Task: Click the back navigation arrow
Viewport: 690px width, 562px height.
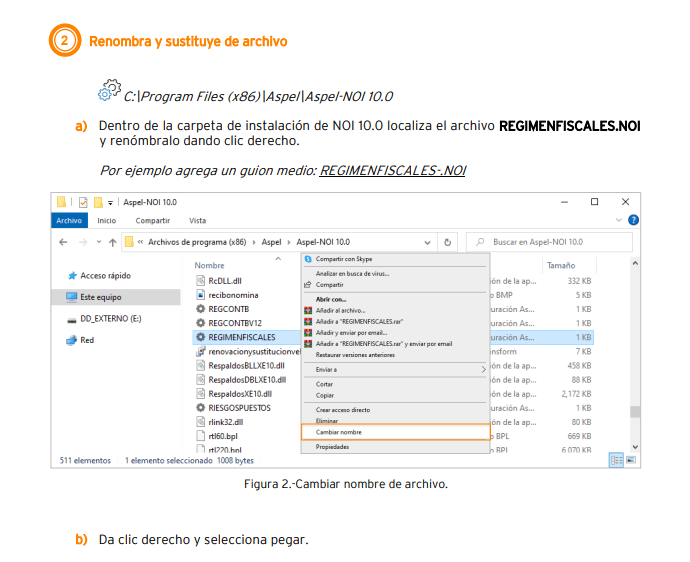Action: point(64,242)
